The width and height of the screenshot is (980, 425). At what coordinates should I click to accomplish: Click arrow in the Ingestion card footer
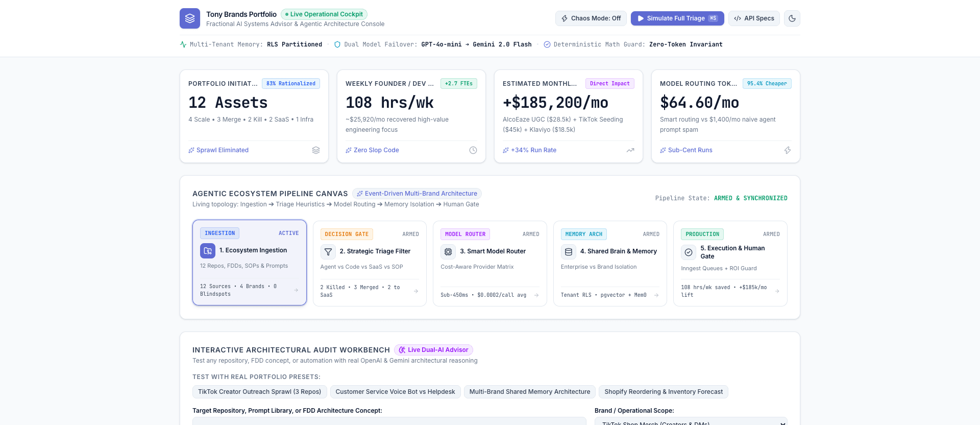coord(296,290)
